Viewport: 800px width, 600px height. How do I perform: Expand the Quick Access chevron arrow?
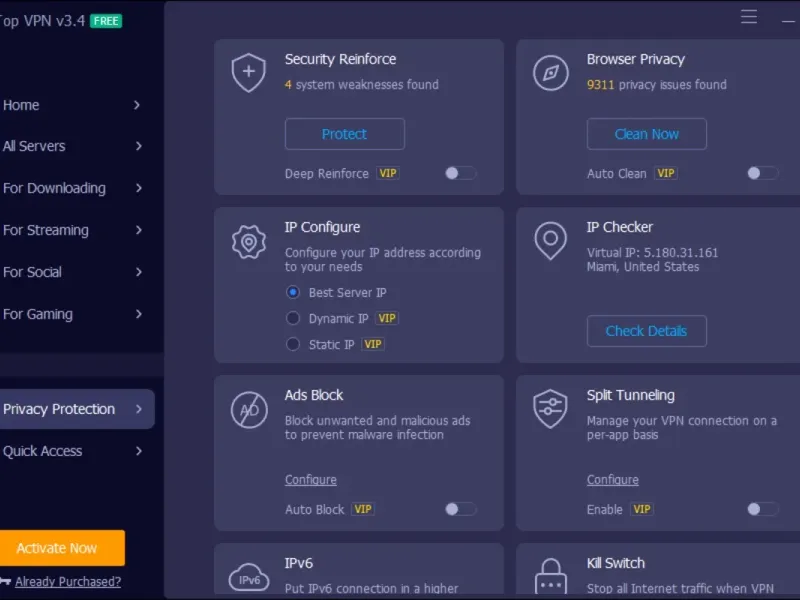tap(138, 451)
